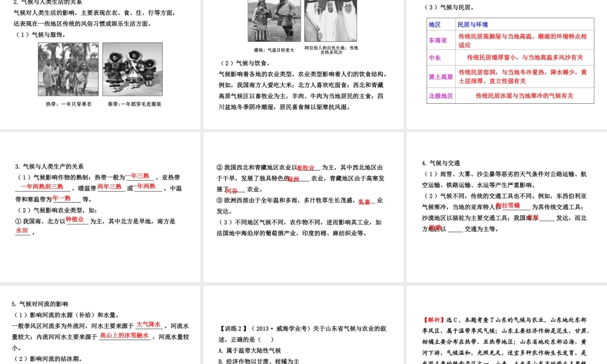Click line （2）影响河流的结冰期
Viewport: 607px width, 364px height.
pyautogui.click(x=47, y=359)
